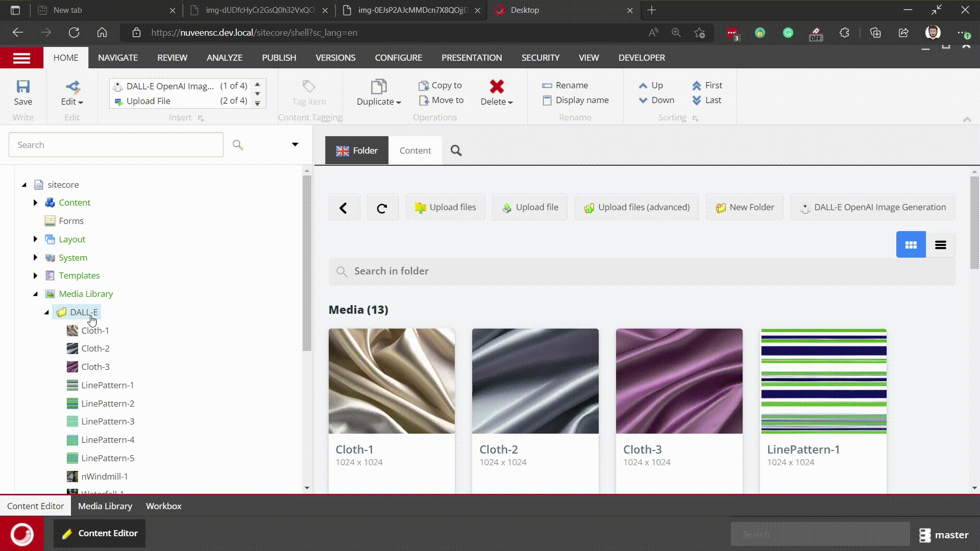This screenshot has width=980, height=551.
Task: Open search options dropdown arrow
Action: [x=295, y=144]
